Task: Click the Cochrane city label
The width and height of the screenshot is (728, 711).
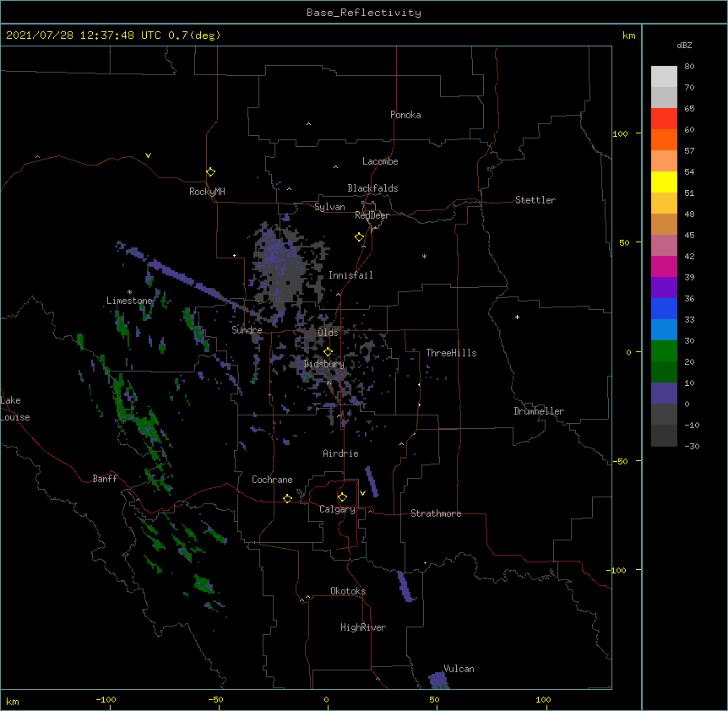Action: (272, 480)
